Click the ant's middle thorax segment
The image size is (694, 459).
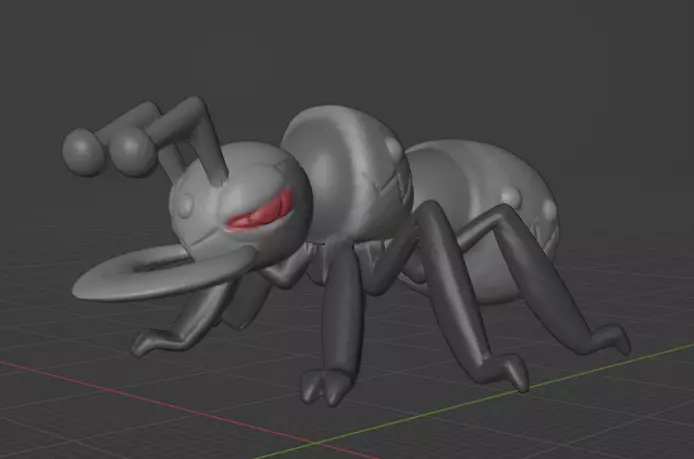[x=346, y=175]
